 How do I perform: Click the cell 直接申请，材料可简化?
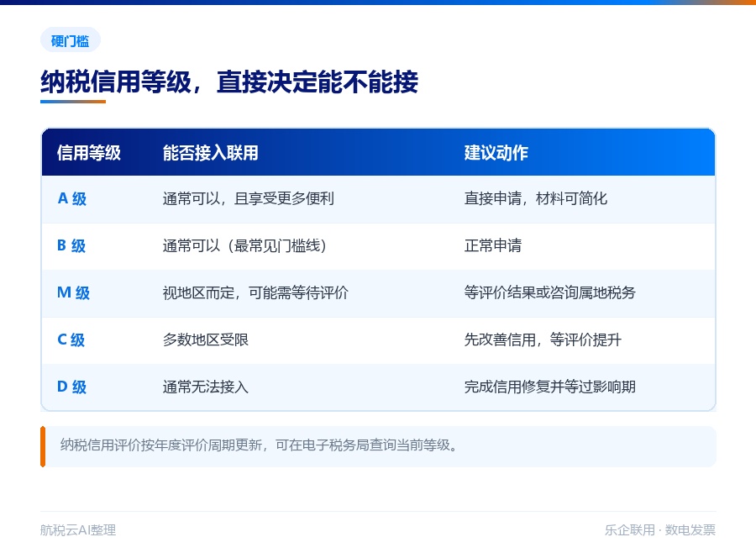point(536,198)
